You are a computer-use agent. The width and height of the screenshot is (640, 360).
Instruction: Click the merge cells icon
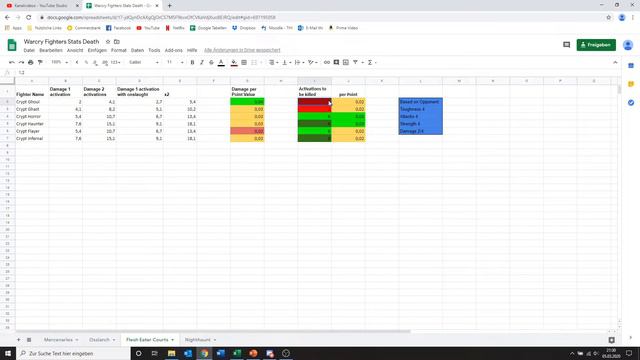click(254, 62)
